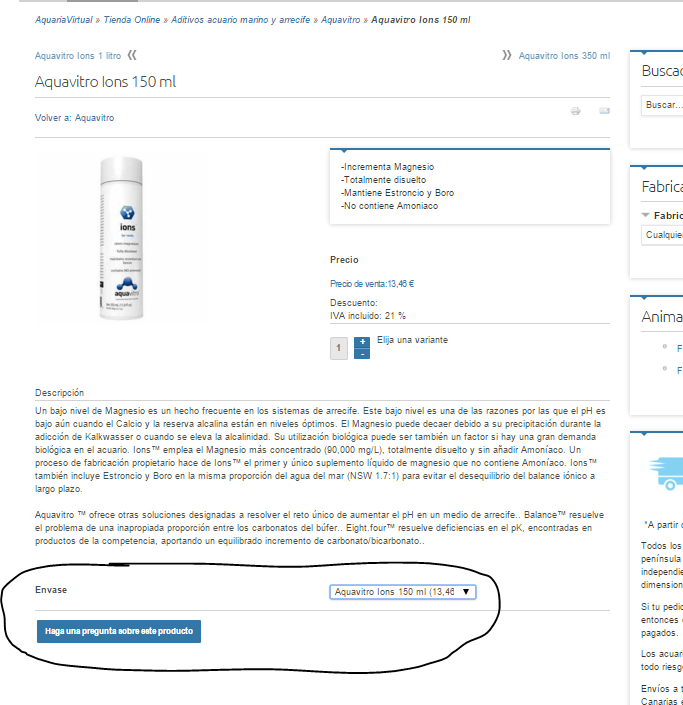Click the Ions bottle product image

(121, 238)
